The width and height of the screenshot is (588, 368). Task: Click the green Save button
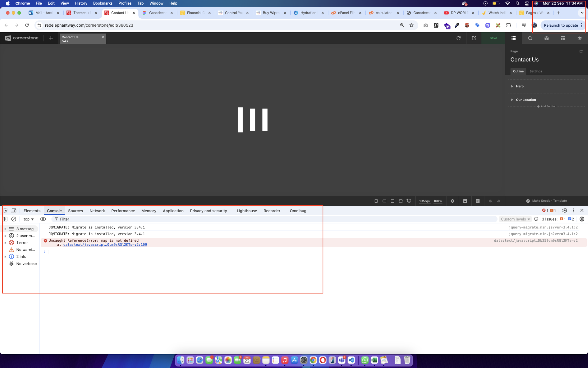coord(493,38)
